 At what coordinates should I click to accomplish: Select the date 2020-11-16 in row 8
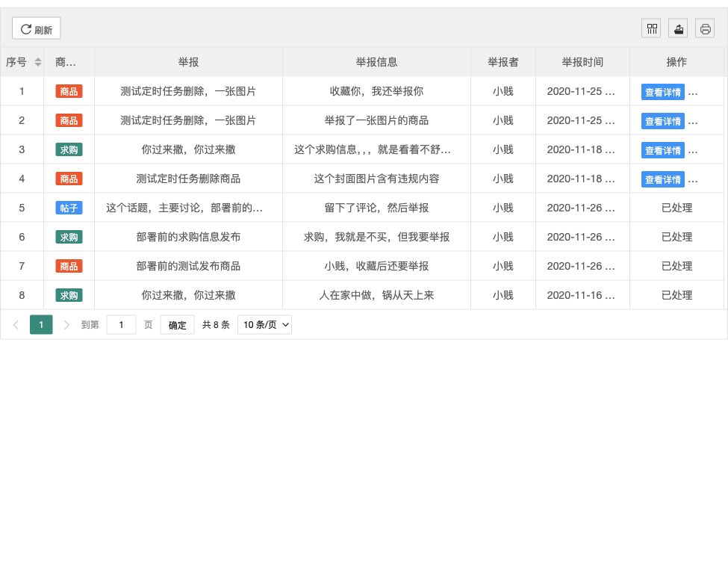point(581,295)
